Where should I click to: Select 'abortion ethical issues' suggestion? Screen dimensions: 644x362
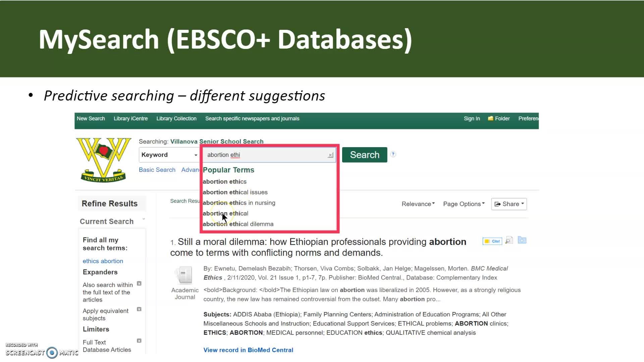pos(235,192)
